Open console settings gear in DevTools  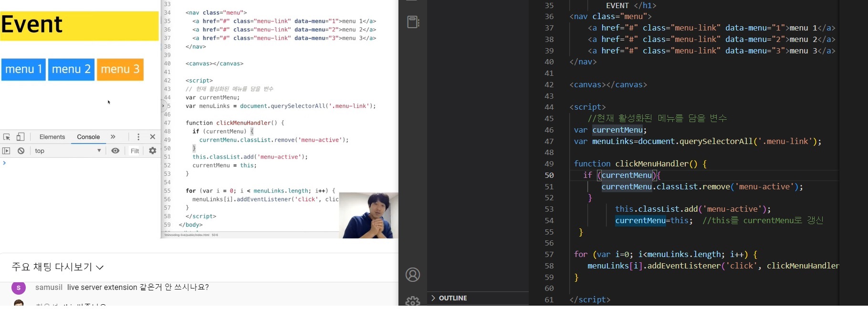tap(153, 151)
